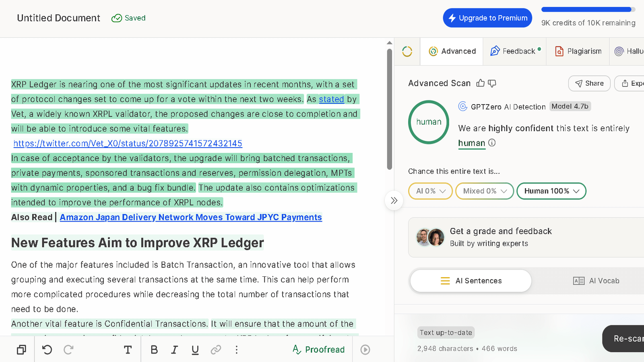
Task: Run Proofread on the document
Action: pyautogui.click(x=318, y=350)
